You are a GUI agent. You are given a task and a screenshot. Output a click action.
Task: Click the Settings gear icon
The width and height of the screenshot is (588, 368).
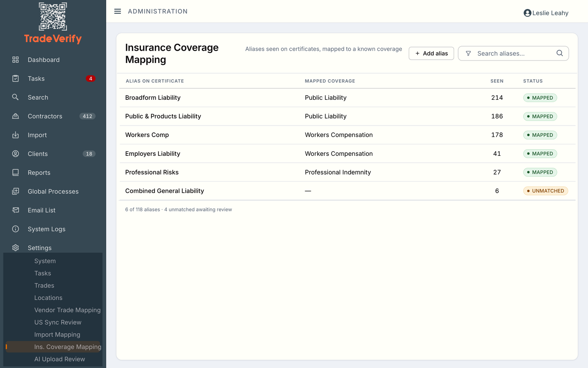click(x=16, y=248)
